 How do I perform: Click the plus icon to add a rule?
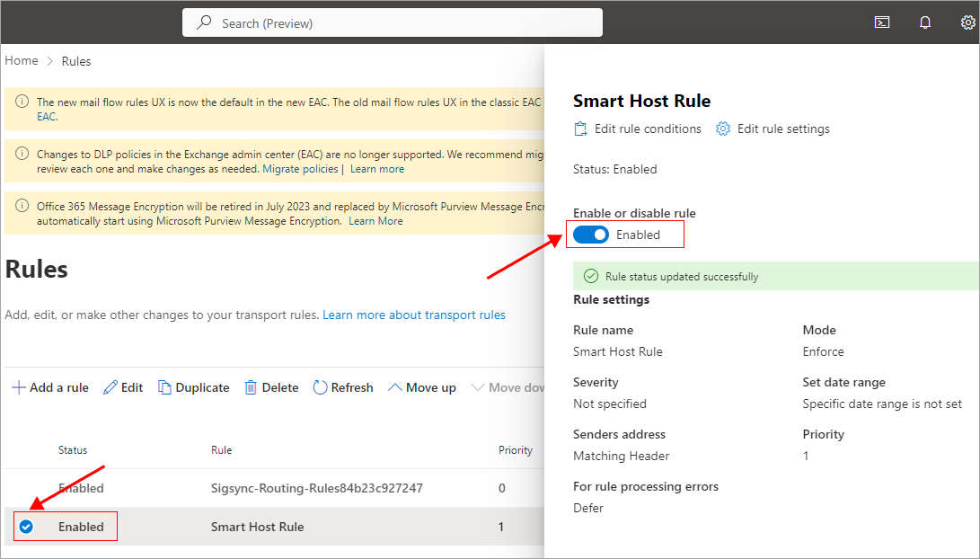click(x=18, y=388)
